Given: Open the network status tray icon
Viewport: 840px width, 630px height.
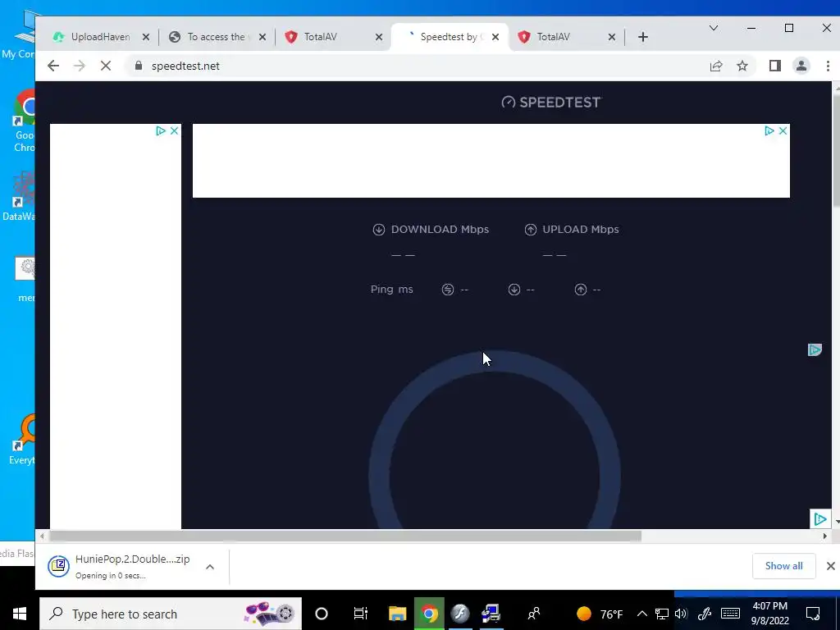Looking at the screenshot, I should point(662,614).
